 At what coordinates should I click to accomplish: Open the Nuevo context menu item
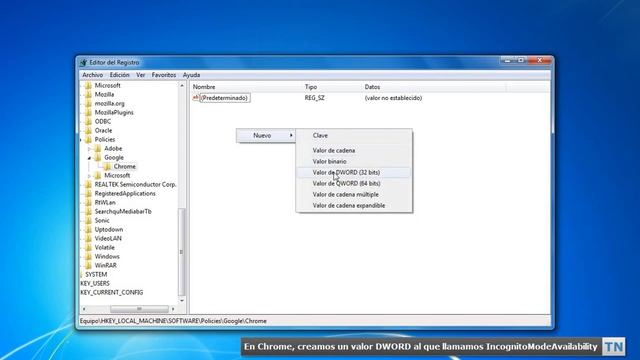point(266,136)
